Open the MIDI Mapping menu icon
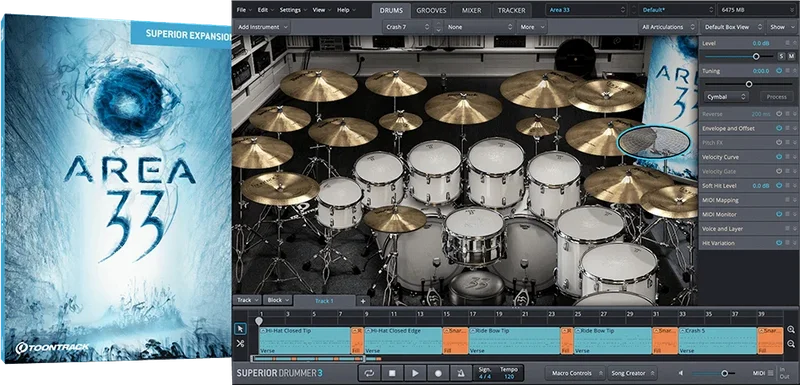The height and width of the screenshot is (385, 800). pos(788,200)
